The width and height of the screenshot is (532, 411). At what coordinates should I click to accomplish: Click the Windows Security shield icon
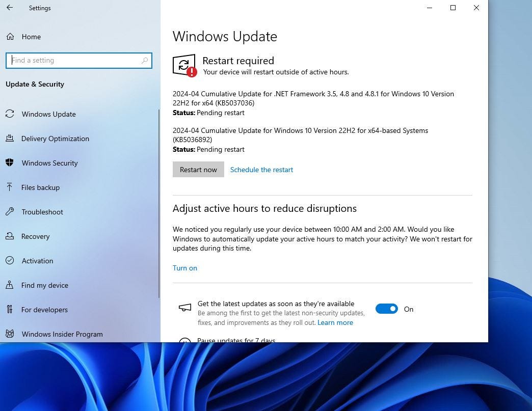(x=10, y=163)
